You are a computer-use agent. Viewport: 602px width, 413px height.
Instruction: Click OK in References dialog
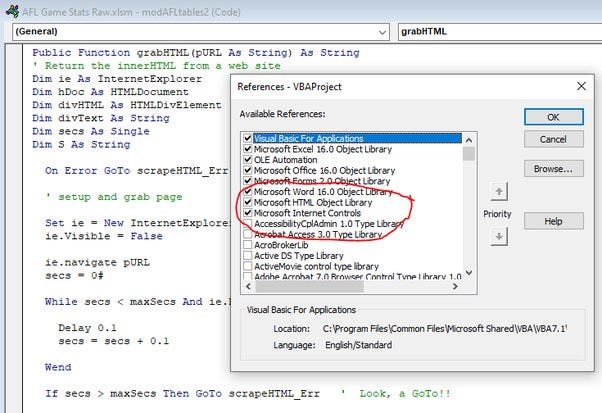point(554,117)
